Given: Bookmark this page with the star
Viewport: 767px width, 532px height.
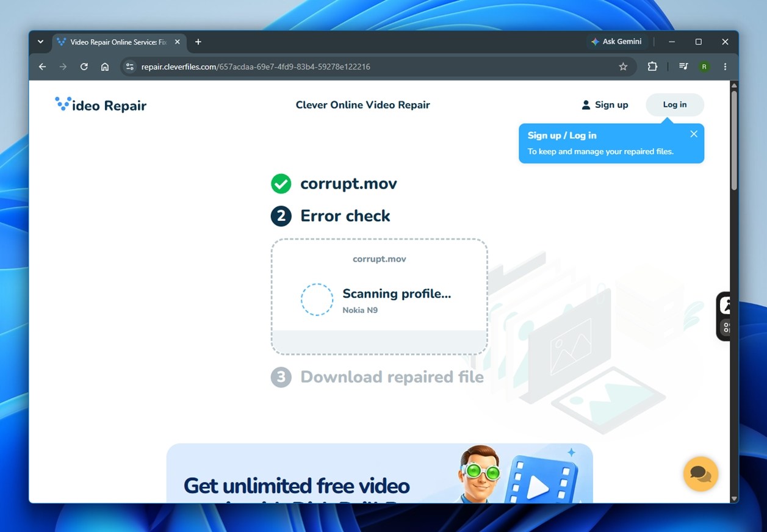Looking at the screenshot, I should 623,66.
